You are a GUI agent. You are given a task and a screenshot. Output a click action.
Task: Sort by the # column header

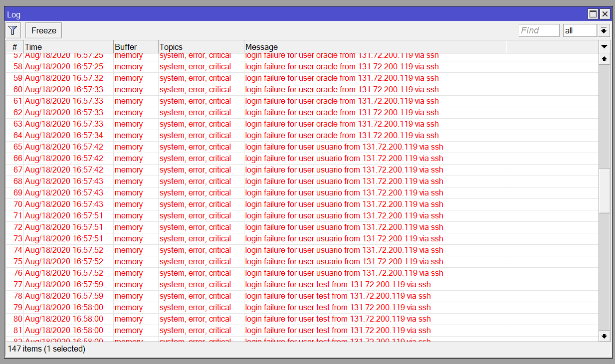pos(15,47)
